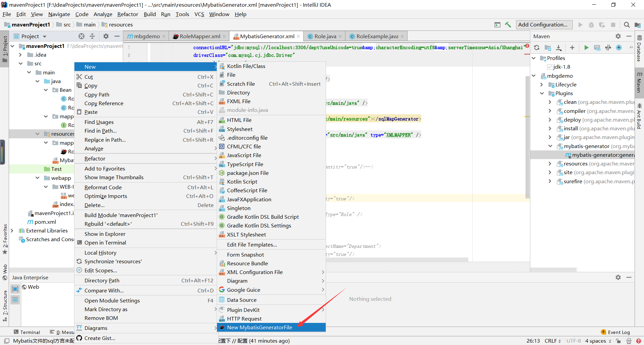Click the Data Source icon in New submenu

[222, 300]
